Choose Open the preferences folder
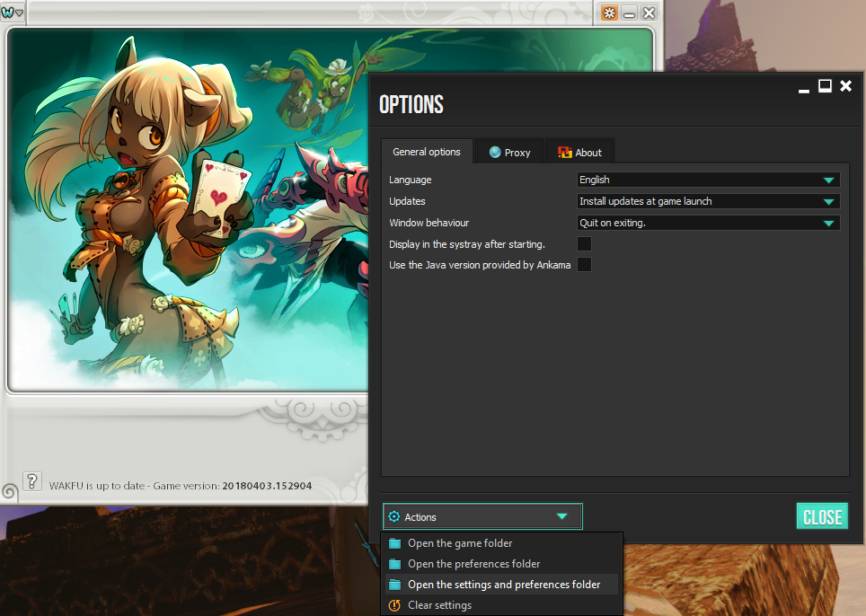This screenshot has width=866, height=616. tap(502, 564)
